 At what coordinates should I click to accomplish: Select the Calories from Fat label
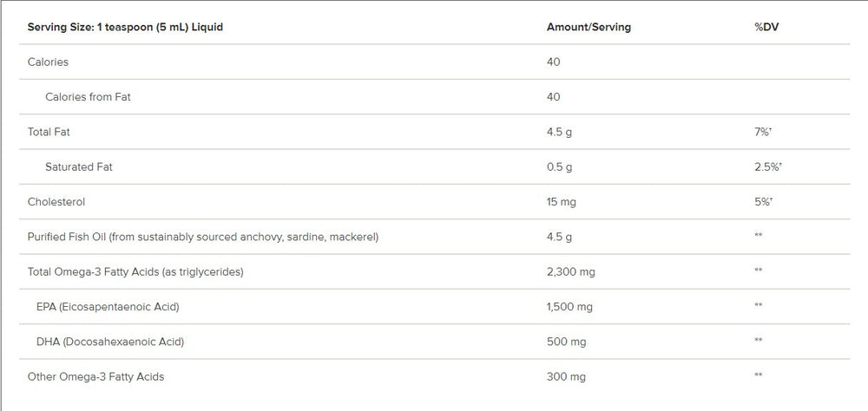[x=88, y=97]
